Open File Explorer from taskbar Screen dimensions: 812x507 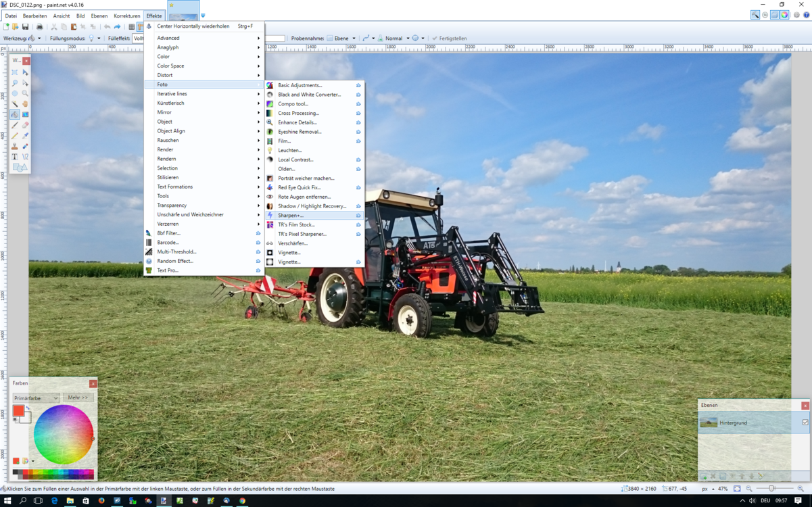click(70, 501)
